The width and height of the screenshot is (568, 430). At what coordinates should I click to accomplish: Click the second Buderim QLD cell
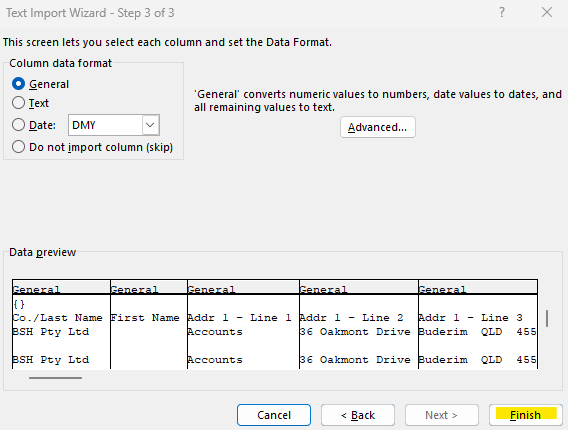pos(477,360)
